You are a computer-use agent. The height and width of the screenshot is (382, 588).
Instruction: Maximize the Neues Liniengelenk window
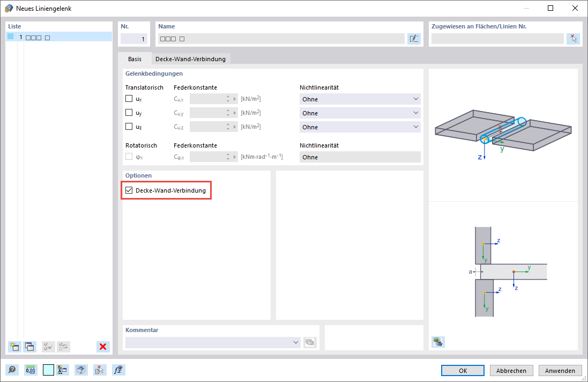coord(550,8)
